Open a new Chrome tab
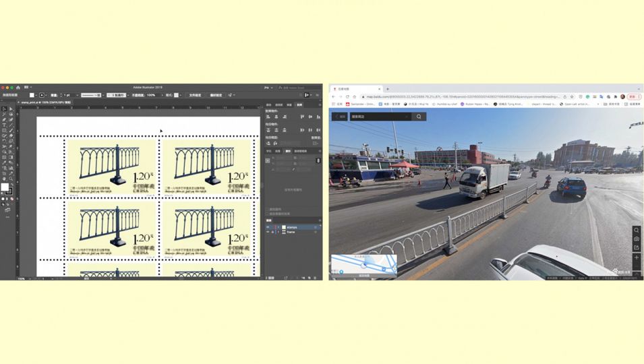 click(x=388, y=89)
